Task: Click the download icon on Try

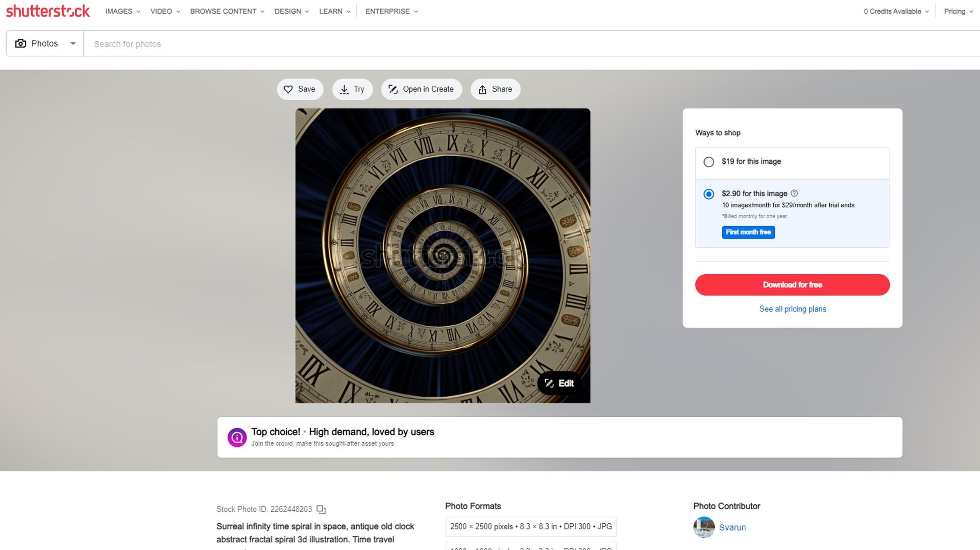Action: click(x=345, y=89)
